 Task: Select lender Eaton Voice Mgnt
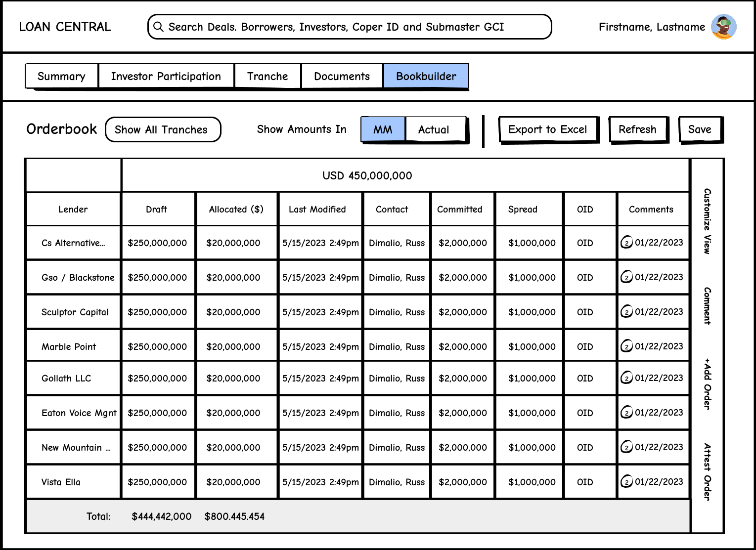(x=79, y=413)
